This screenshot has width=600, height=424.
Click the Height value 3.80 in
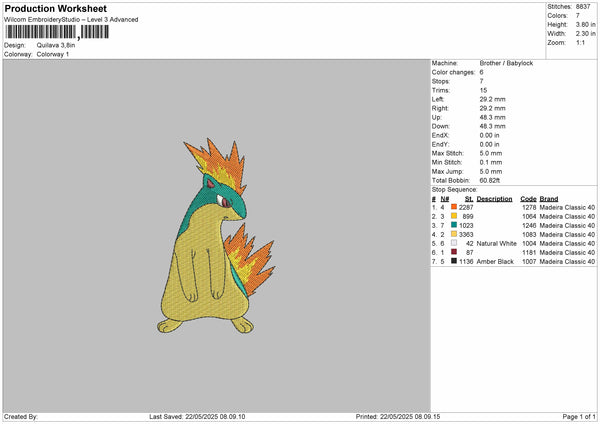(x=586, y=24)
